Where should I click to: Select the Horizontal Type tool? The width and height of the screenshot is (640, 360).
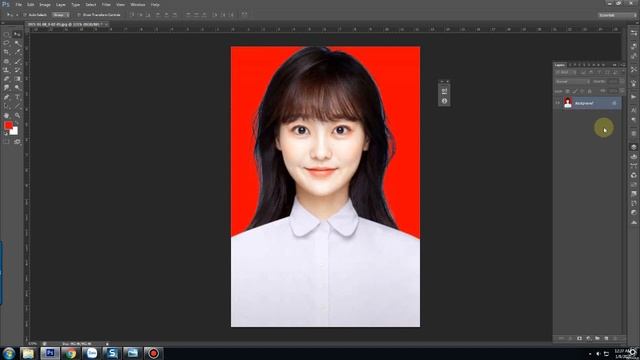point(17,97)
